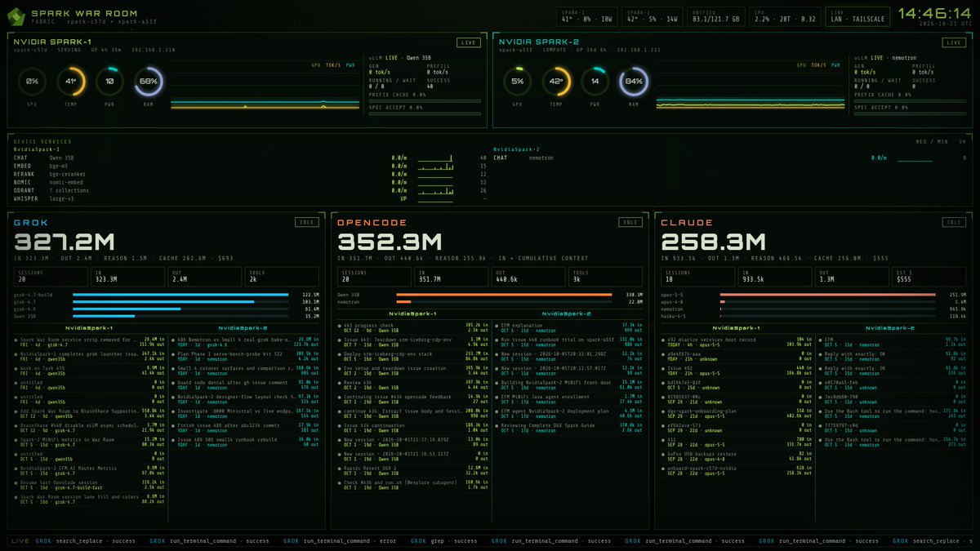Click the Opencode OUT 440.6k stat tile
The image size is (980, 551).
528,276
